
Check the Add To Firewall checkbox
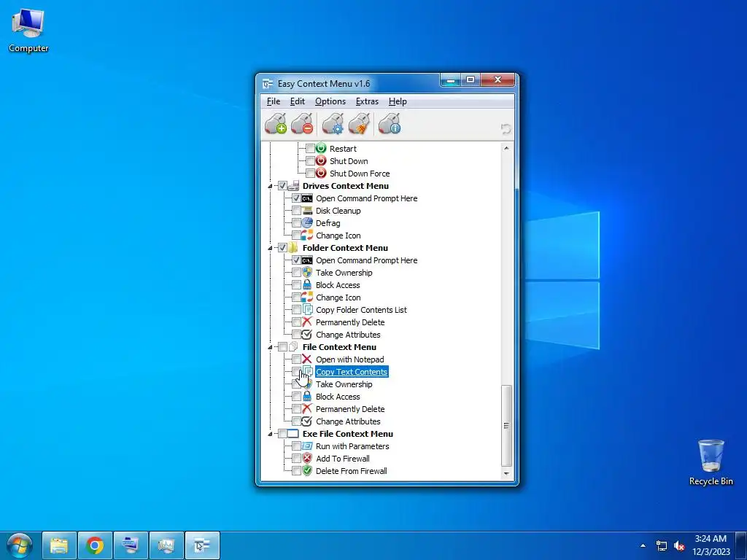coord(296,458)
